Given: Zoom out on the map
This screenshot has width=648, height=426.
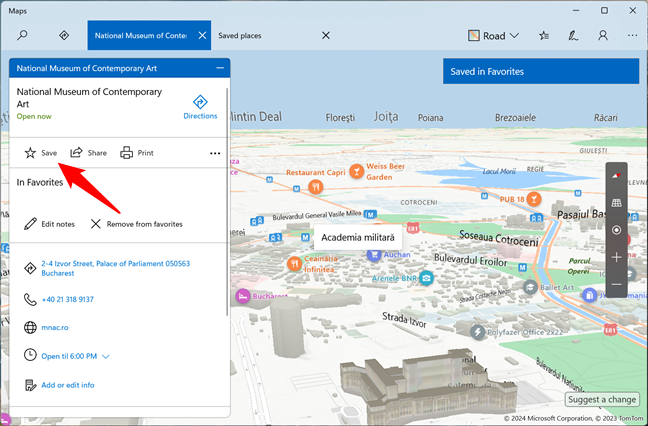Looking at the screenshot, I should tap(616, 285).
